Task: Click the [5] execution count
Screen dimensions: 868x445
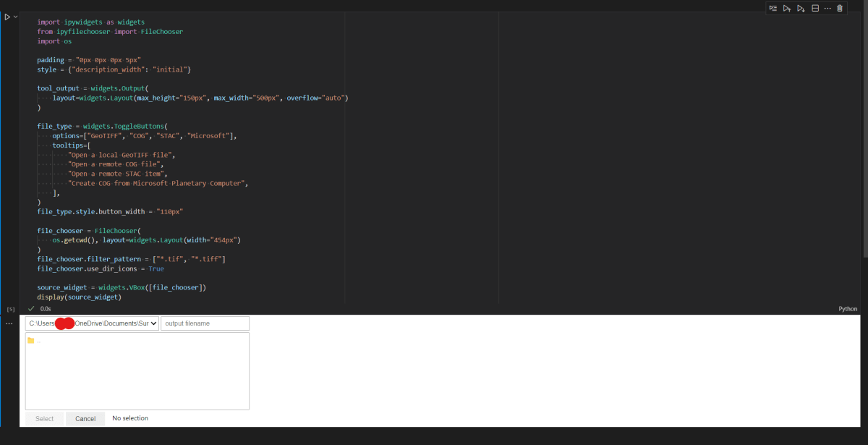Action: coord(11,309)
